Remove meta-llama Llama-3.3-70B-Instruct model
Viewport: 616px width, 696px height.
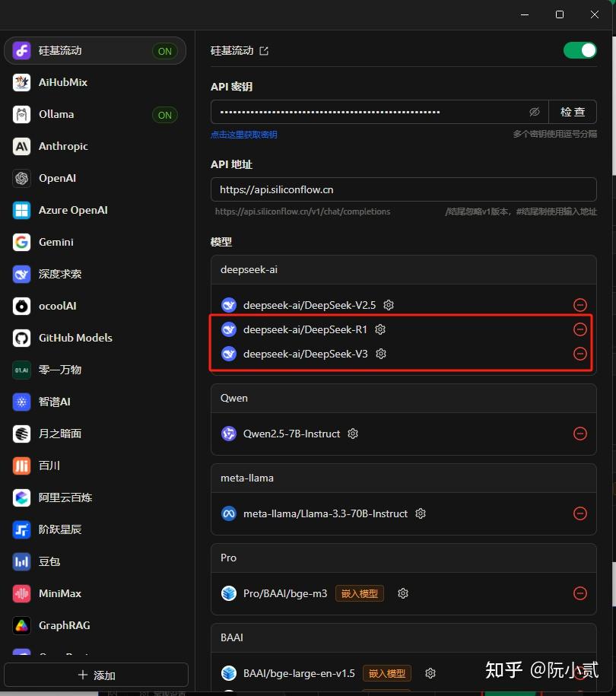tap(580, 513)
